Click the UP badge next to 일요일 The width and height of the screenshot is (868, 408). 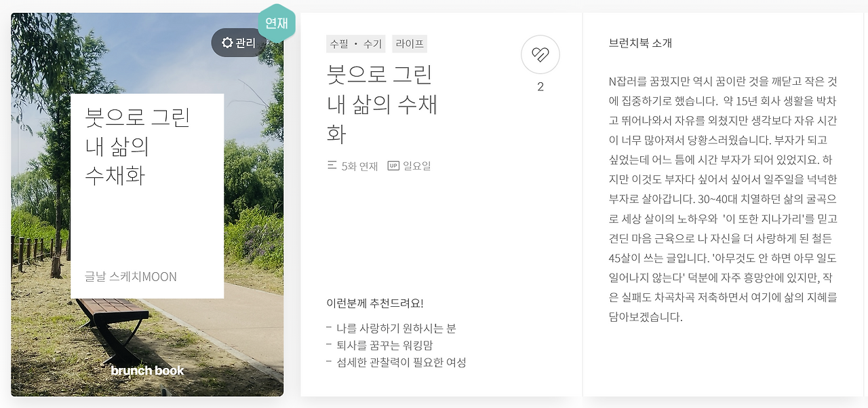[x=394, y=166]
